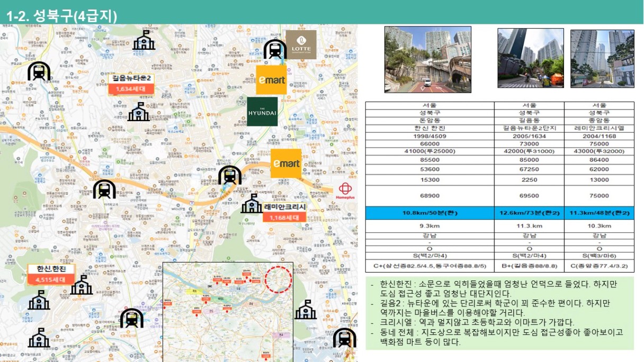Select the 41000(투25000) cell

coord(430,151)
